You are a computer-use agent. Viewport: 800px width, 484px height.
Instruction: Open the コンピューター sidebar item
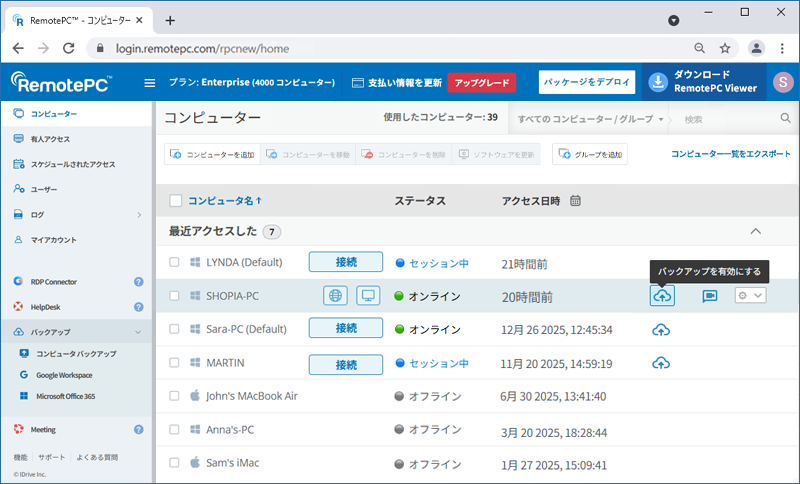[77, 113]
